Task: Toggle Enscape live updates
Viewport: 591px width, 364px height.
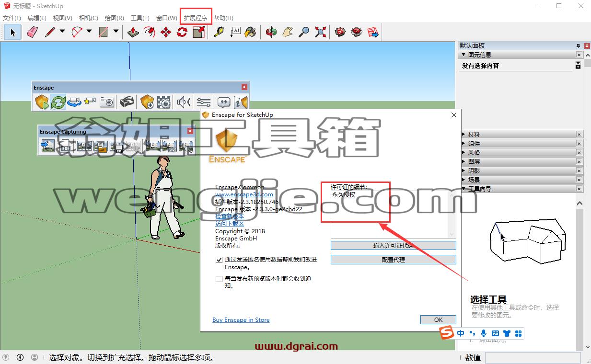Action: [x=58, y=102]
